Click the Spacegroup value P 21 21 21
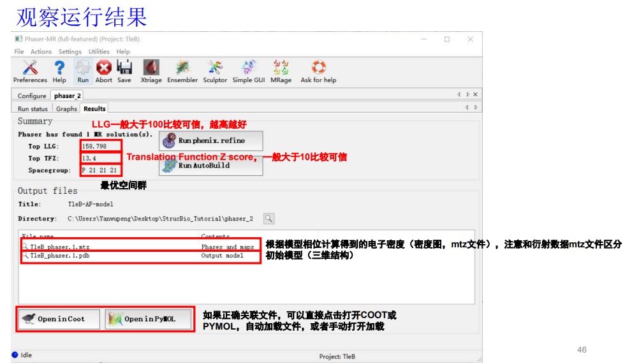The width and height of the screenshot is (625, 364). point(99,170)
